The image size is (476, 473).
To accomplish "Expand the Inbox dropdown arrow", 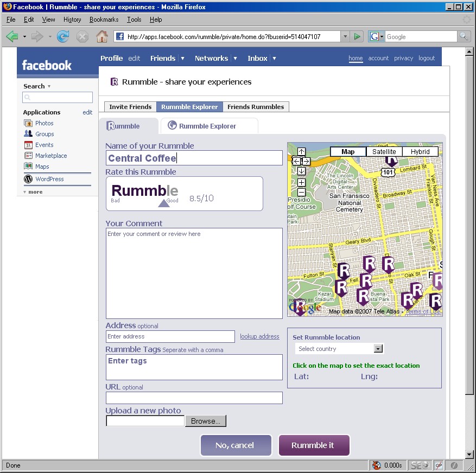I will (274, 58).
